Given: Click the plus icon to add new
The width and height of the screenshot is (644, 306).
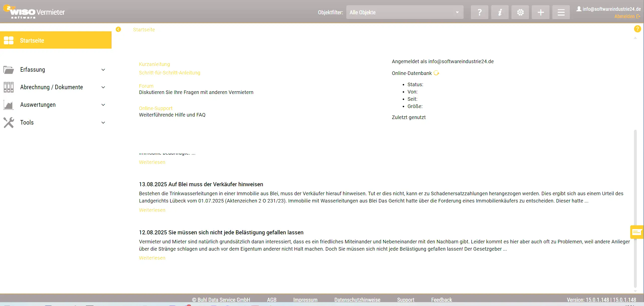Looking at the screenshot, I should point(541,12).
